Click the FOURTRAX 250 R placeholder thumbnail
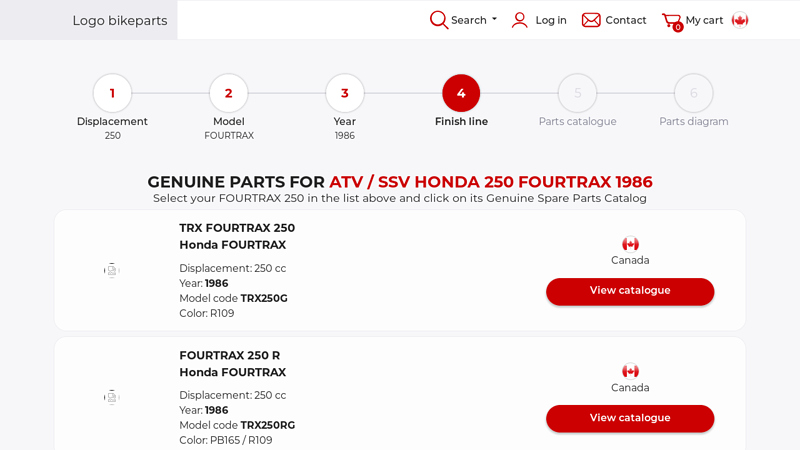Image resolution: width=800 pixels, height=450 pixels. (112, 397)
